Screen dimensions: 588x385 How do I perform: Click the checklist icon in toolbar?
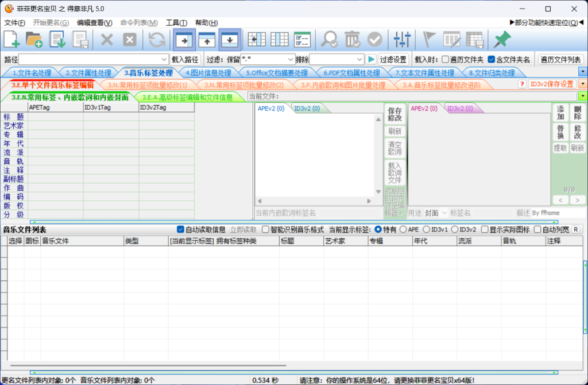302,39
